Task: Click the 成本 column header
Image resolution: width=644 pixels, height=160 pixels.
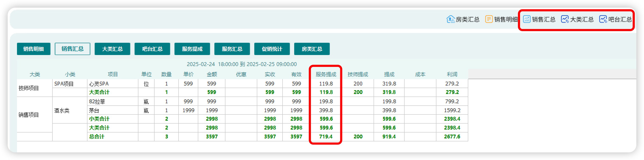Action: click(x=420, y=74)
